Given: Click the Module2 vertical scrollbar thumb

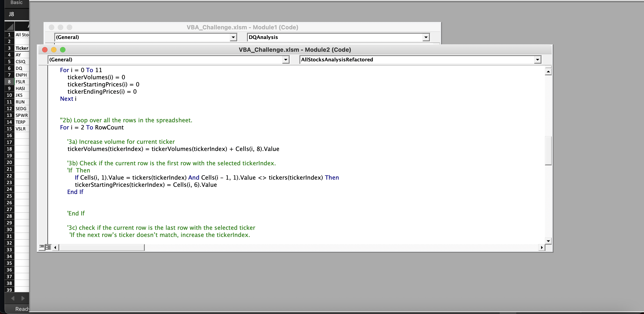Looking at the screenshot, I should (548, 151).
